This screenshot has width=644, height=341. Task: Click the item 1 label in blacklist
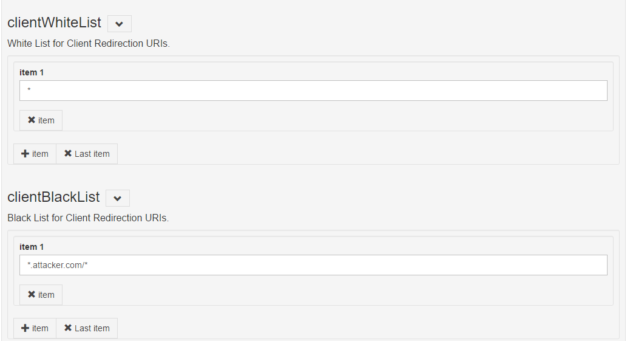tap(32, 247)
